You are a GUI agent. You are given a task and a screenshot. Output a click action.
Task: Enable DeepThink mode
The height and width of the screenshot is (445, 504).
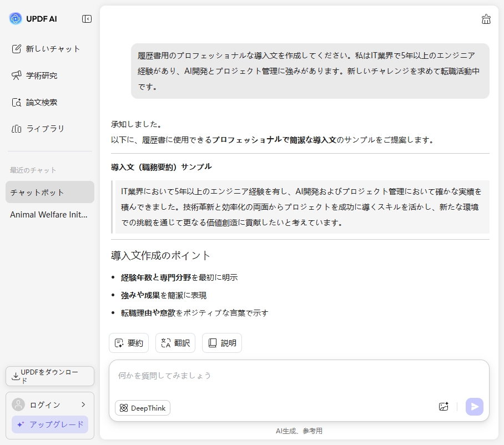(x=143, y=408)
